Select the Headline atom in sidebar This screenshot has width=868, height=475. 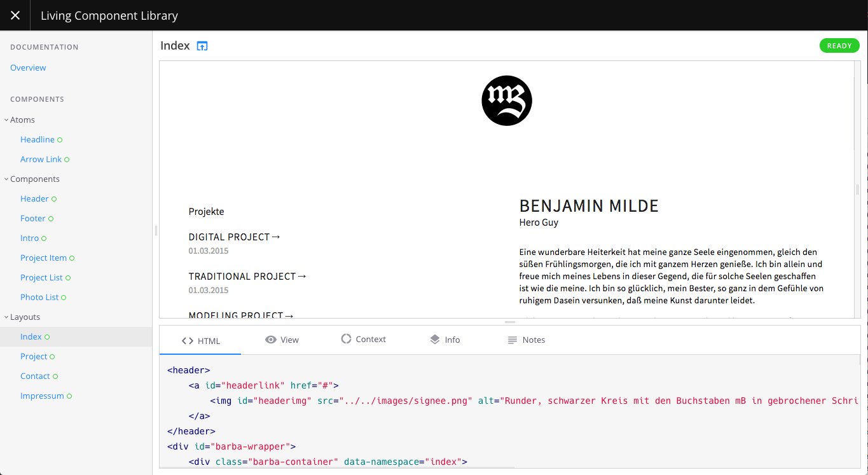(x=37, y=139)
